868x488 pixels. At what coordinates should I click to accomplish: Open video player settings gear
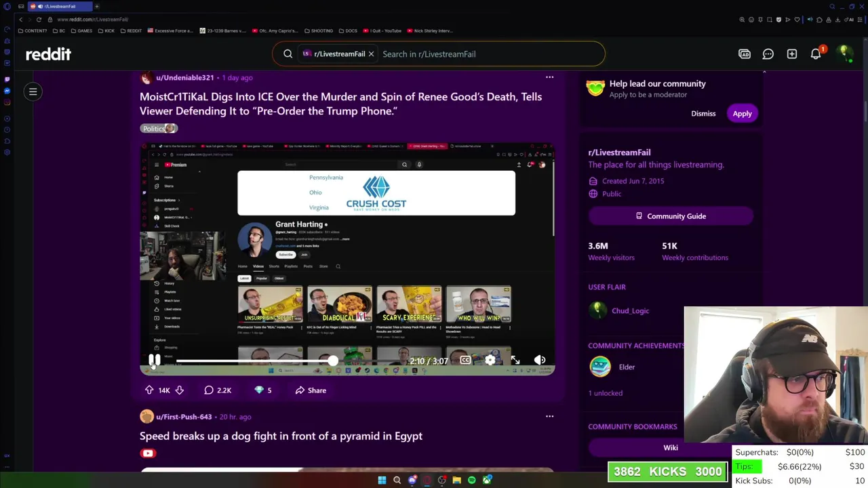click(x=490, y=361)
